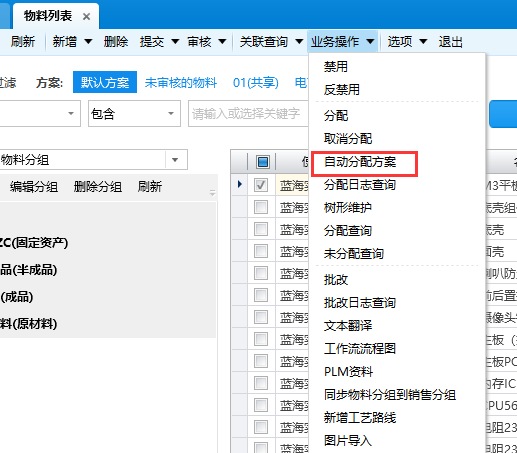Click the group panel overflow handle icon
Screen dimensions: 517x453
pyautogui.click(x=212, y=193)
